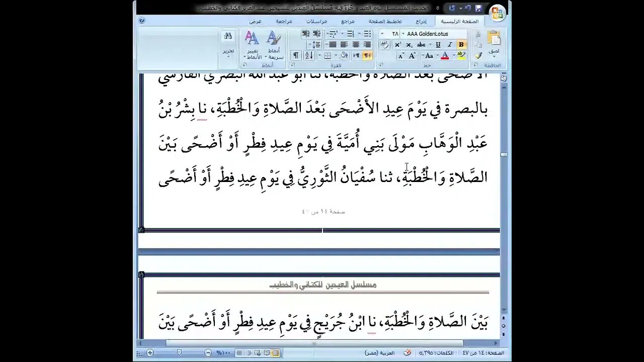Click the zoom slider handle
The height and width of the screenshot is (362, 644).
[179, 353]
